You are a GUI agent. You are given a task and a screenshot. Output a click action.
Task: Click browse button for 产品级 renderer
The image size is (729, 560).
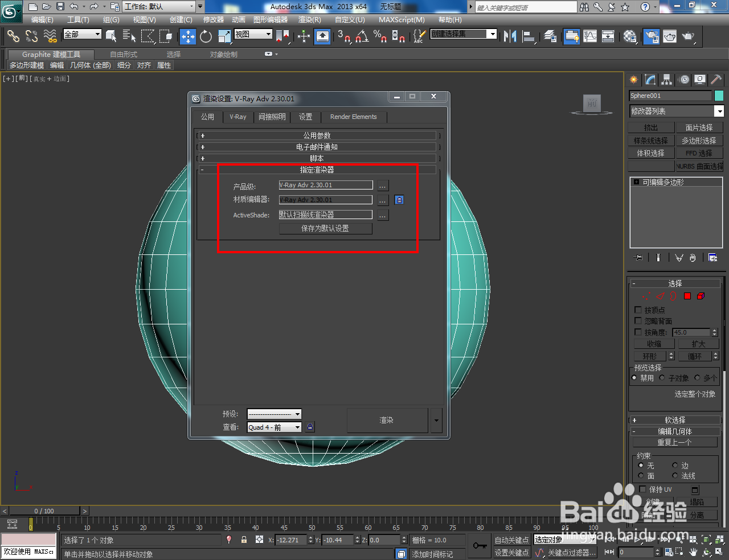pos(382,186)
